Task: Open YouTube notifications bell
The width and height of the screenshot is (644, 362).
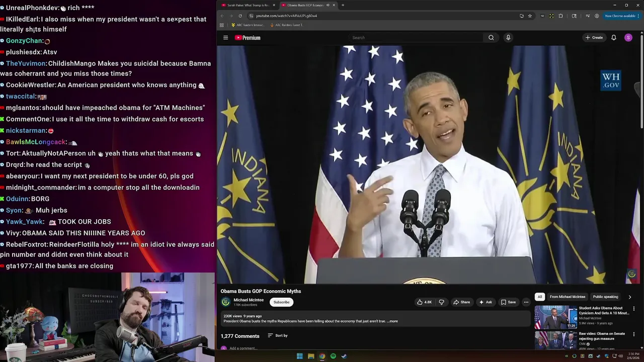Action: click(x=614, y=38)
